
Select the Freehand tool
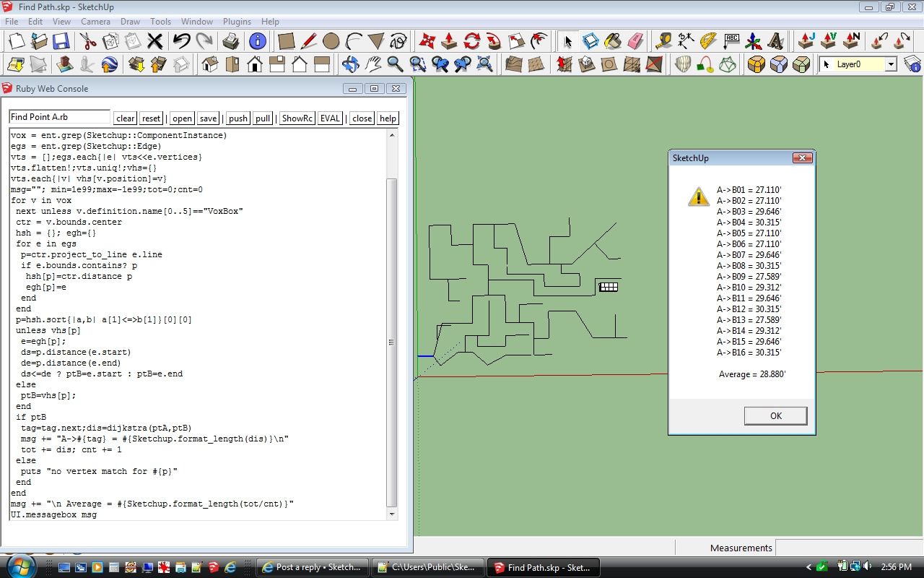coord(398,41)
